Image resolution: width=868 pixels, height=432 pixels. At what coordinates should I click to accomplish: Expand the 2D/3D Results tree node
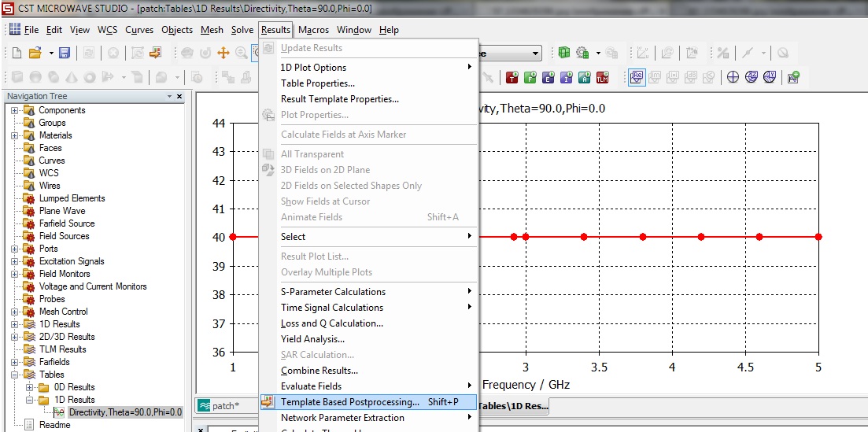(x=14, y=337)
